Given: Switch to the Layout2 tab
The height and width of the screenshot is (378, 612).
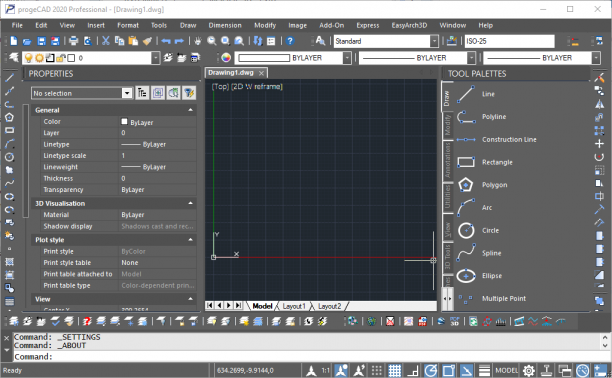Looking at the screenshot, I should point(329,306).
